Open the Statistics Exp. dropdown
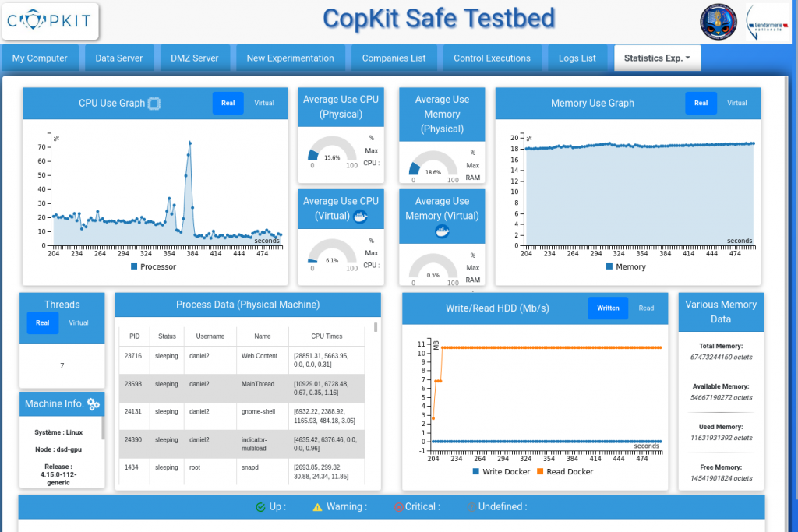Viewport: 798px width, 532px height. [657, 58]
